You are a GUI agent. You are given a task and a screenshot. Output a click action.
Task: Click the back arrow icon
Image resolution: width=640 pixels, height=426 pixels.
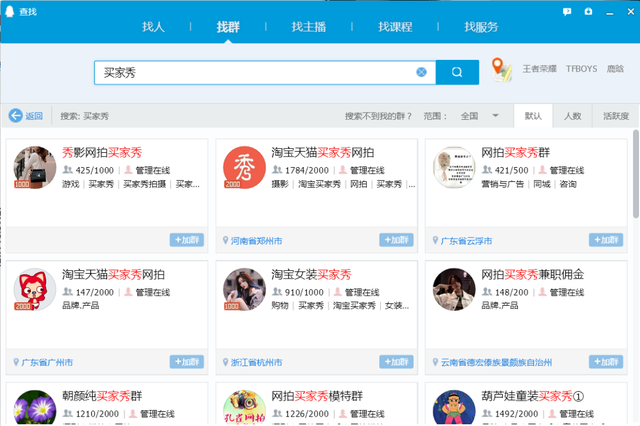pyautogui.click(x=16, y=116)
